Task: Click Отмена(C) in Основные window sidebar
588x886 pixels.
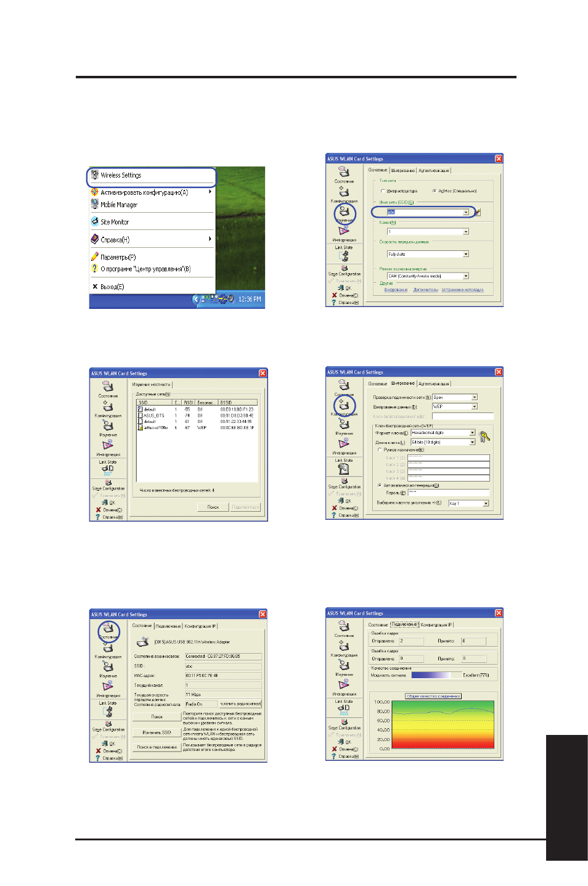Action: click(x=345, y=295)
